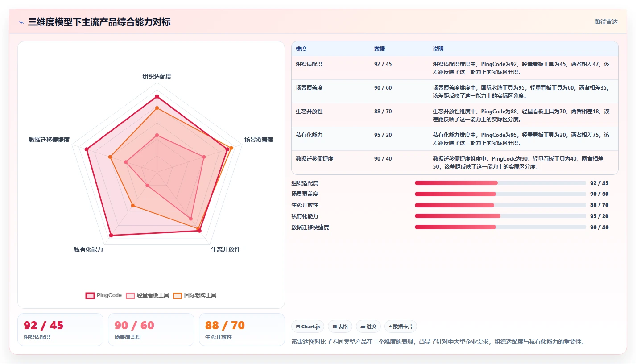Click 私有化能力 in the table's dimension column
Viewport: 636px width, 364px height.
[x=309, y=135]
